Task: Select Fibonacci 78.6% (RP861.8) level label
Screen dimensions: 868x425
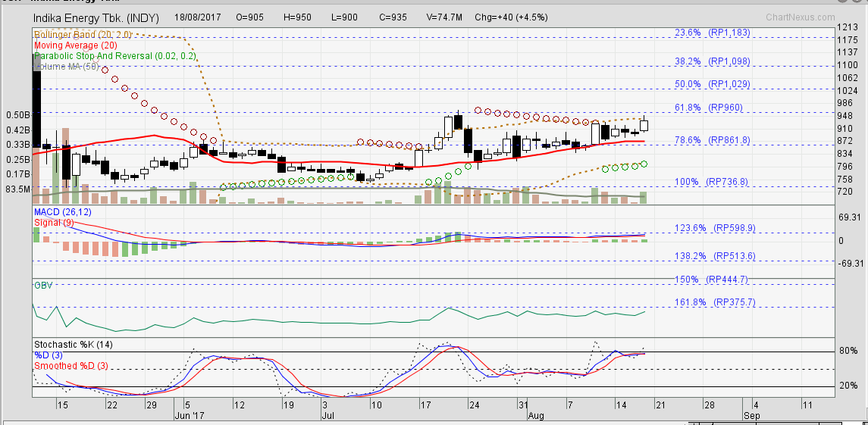Action: [713, 141]
